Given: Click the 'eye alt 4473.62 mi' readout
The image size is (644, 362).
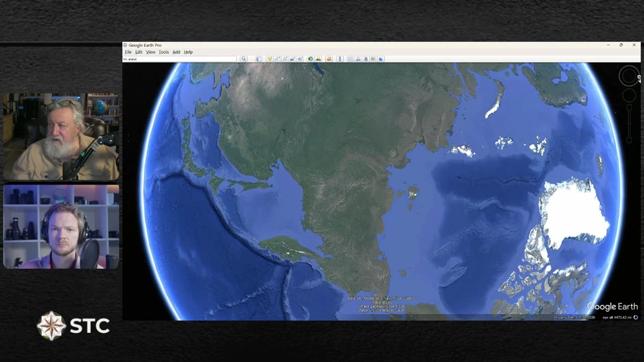Looking at the screenshot, I should (617, 317).
